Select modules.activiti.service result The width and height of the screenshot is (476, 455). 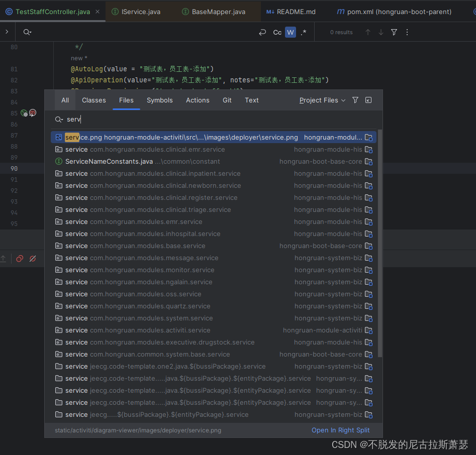(x=214, y=330)
